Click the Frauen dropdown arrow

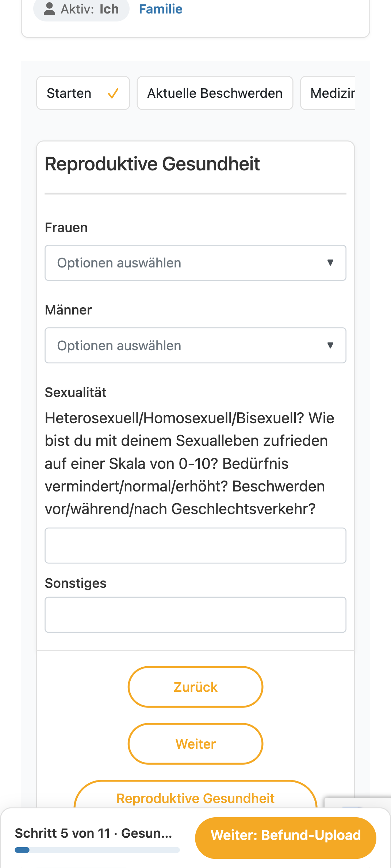tap(330, 263)
